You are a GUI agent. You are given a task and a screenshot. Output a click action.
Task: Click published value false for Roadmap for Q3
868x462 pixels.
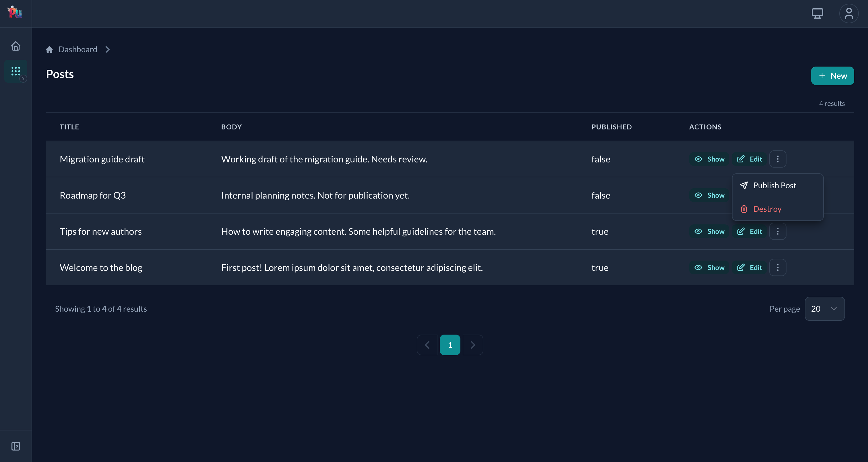click(x=601, y=195)
